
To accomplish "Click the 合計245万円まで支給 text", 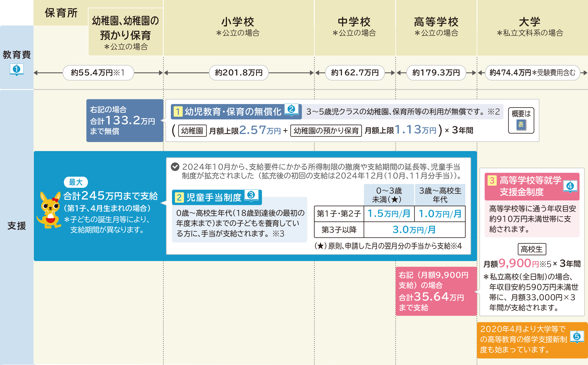I will [x=111, y=196].
